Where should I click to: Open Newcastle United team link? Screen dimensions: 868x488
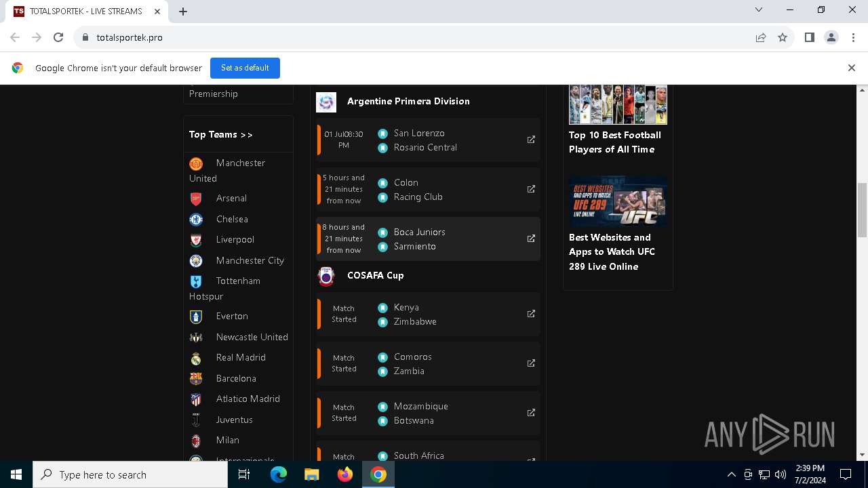(x=252, y=338)
